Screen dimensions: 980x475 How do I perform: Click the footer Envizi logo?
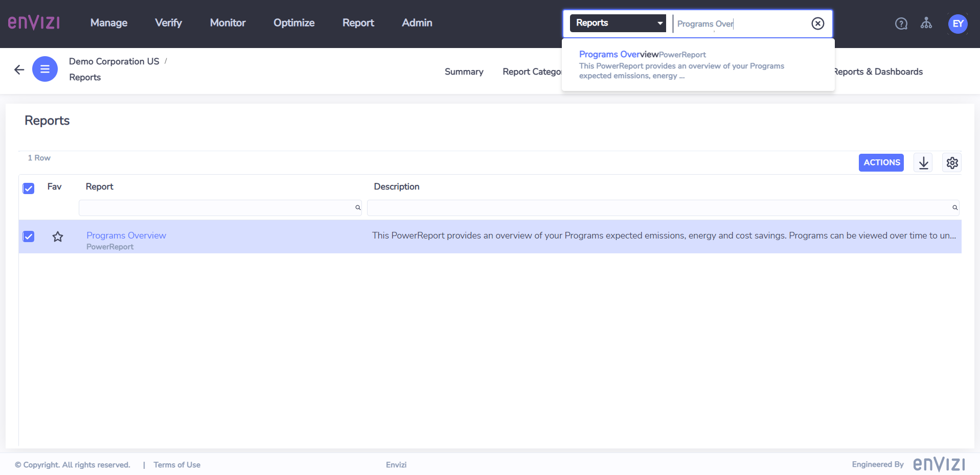(x=939, y=464)
